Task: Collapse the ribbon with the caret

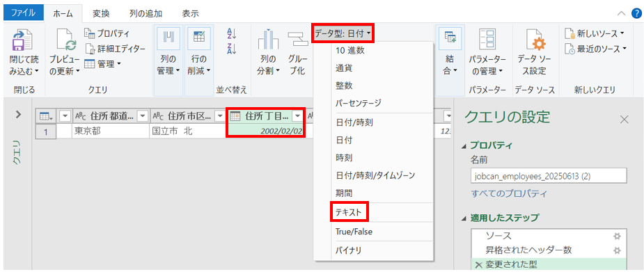Action: point(622,13)
